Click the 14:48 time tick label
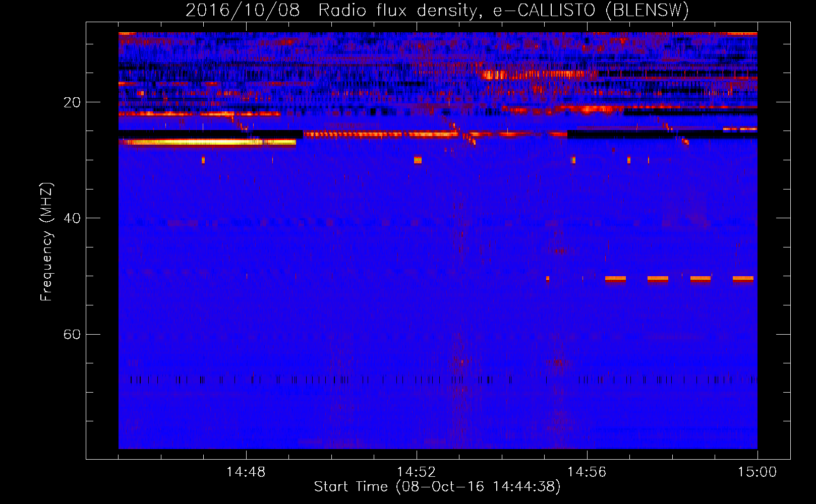This screenshot has height=504, width=816. point(246,472)
